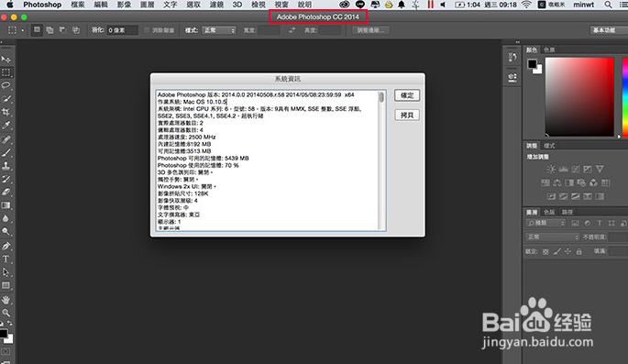Select the Rectangular Marquee tool in the toolbox

tap(6, 72)
